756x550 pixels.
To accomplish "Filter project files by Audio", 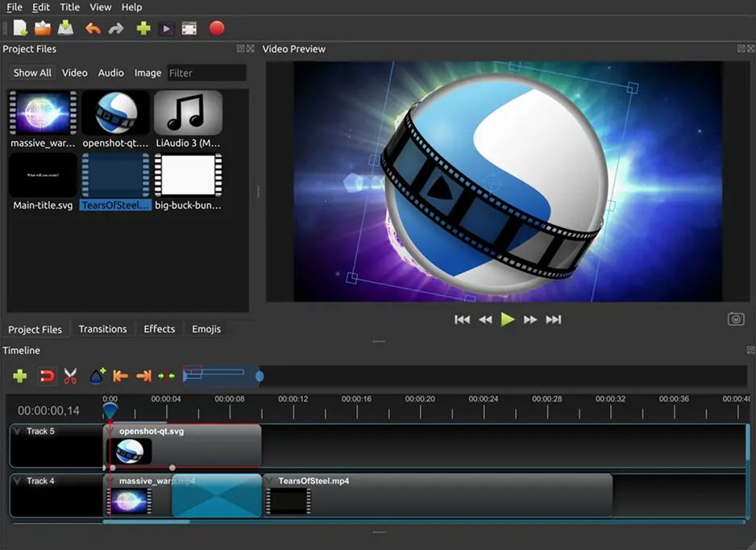I will pyautogui.click(x=111, y=73).
